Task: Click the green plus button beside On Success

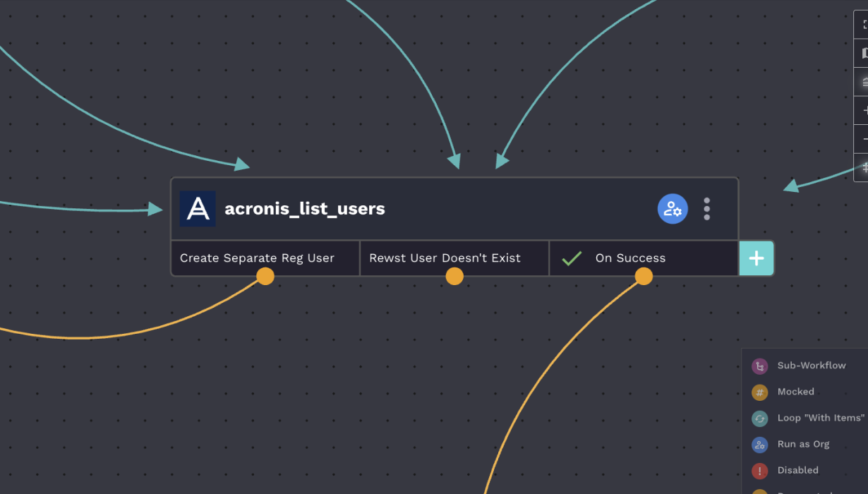Action: (x=756, y=258)
